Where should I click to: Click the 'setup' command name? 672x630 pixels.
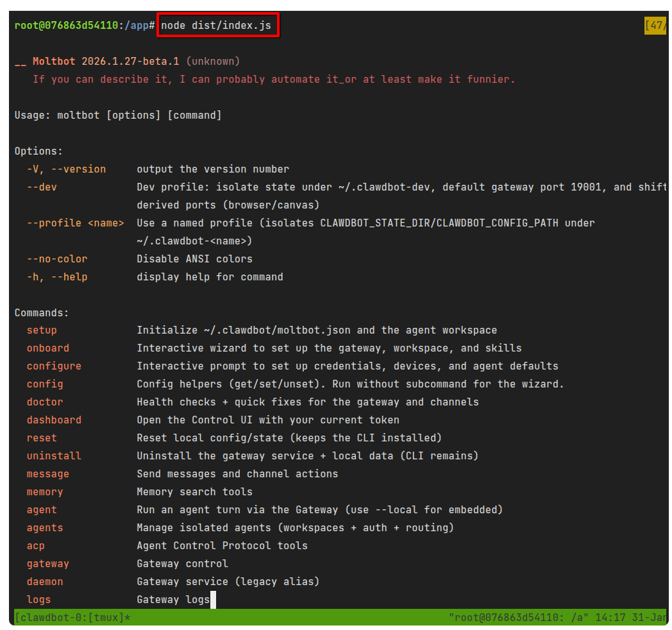coord(42,330)
